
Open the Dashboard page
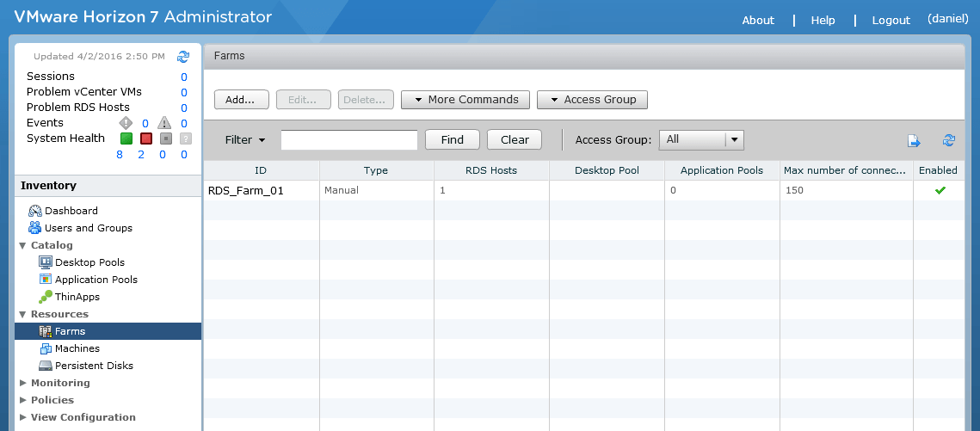[71, 211]
